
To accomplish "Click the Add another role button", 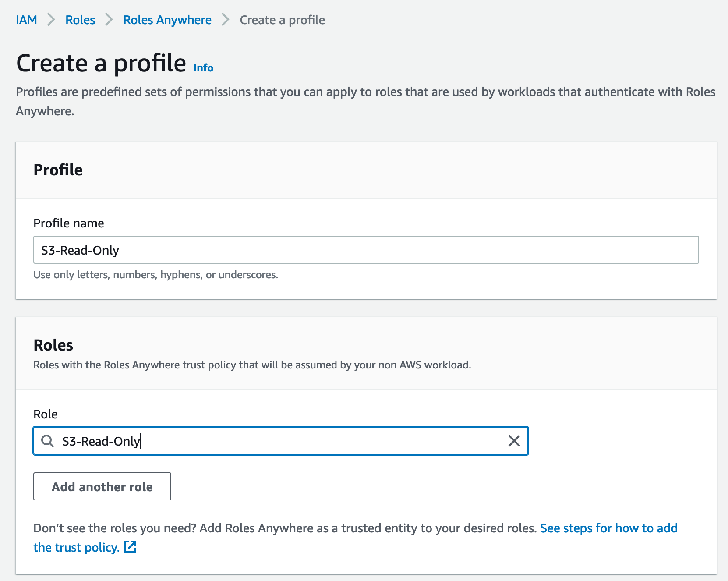I will pos(102,486).
